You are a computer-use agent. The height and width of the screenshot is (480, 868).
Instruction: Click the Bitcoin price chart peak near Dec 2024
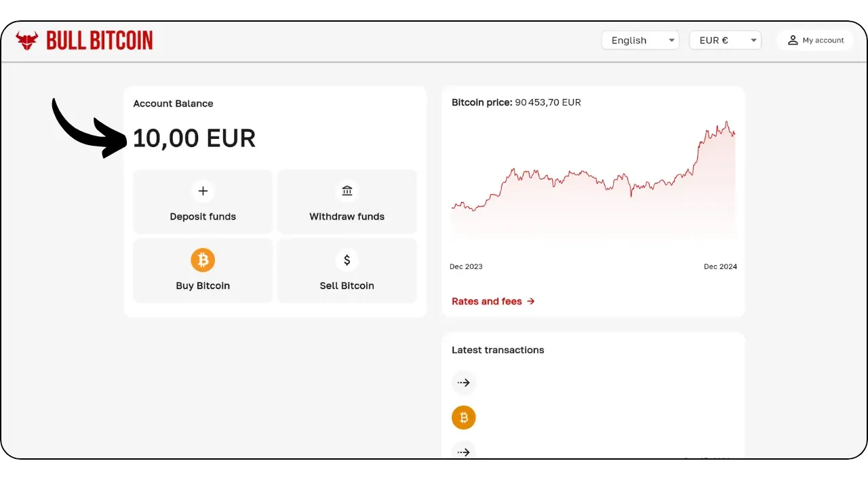(726, 123)
